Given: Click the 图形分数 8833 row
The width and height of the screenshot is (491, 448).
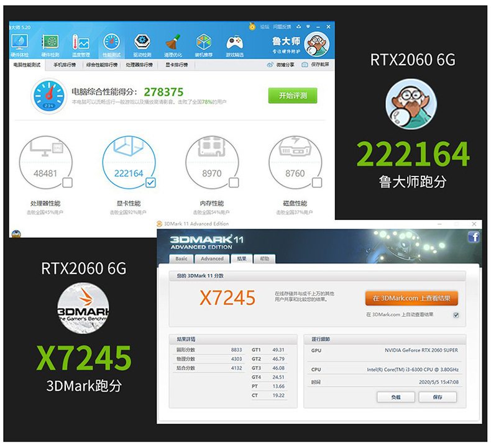Looking at the screenshot, I should pyautogui.click(x=209, y=350).
